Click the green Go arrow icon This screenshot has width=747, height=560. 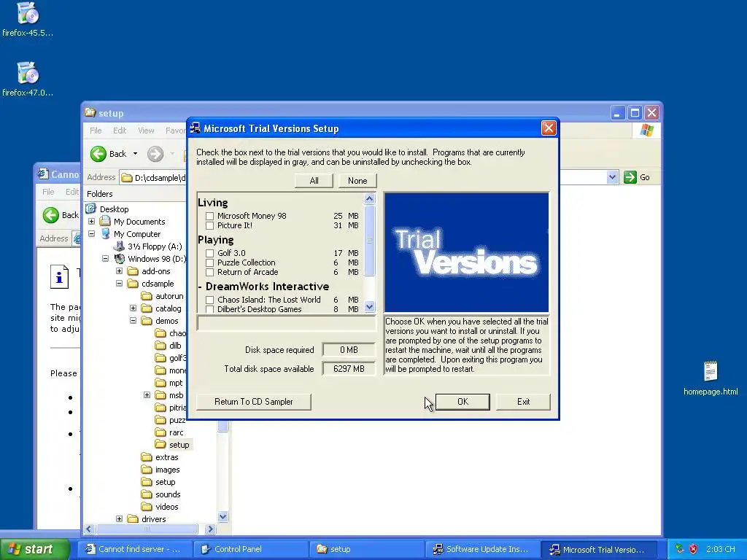(x=630, y=177)
